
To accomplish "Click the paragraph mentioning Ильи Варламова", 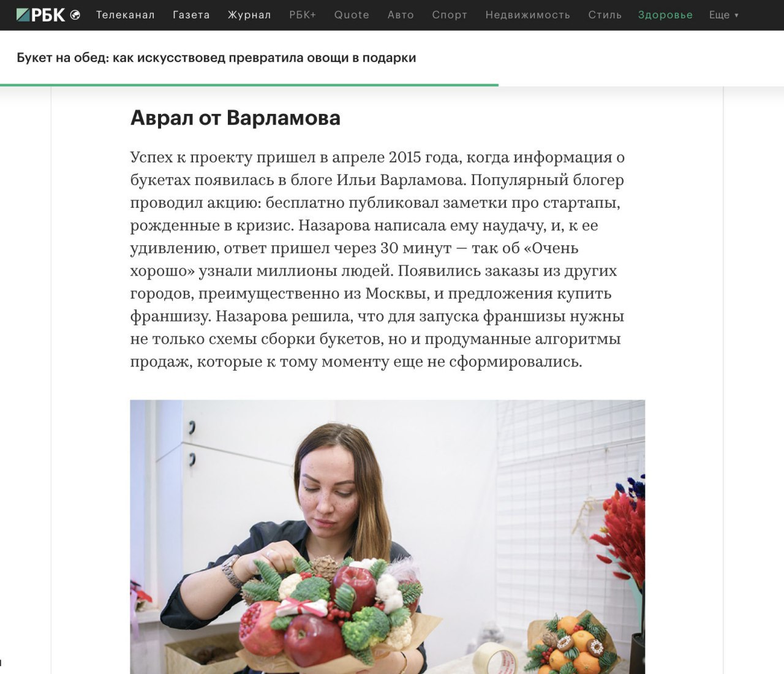I will pos(377,259).
